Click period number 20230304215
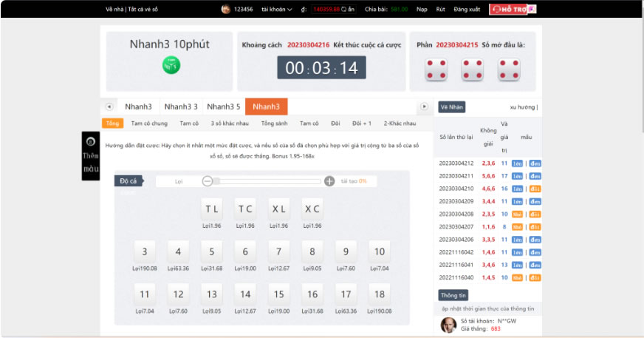The image size is (644, 338). pyautogui.click(x=456, y=45)
